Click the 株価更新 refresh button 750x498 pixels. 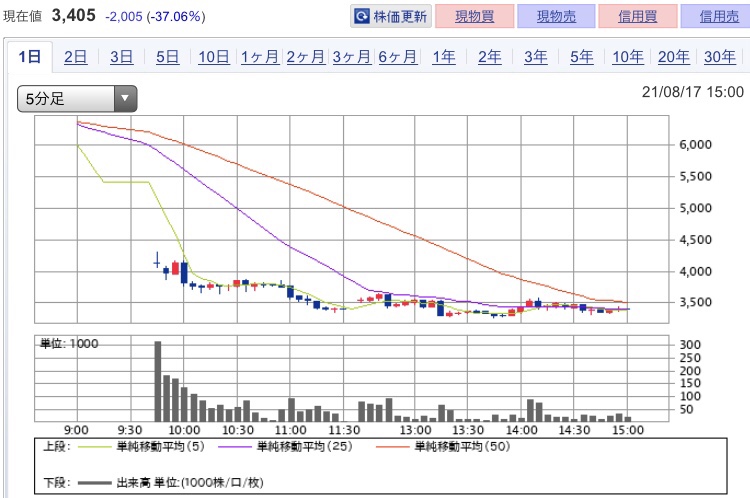coord(391,16)
